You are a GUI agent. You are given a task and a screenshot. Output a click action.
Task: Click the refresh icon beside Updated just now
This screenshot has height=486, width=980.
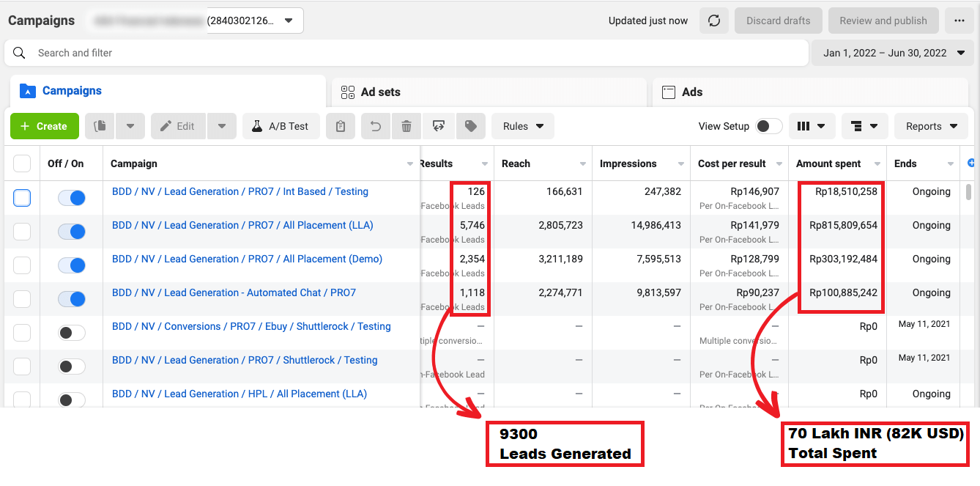click(x=714, y=21)
